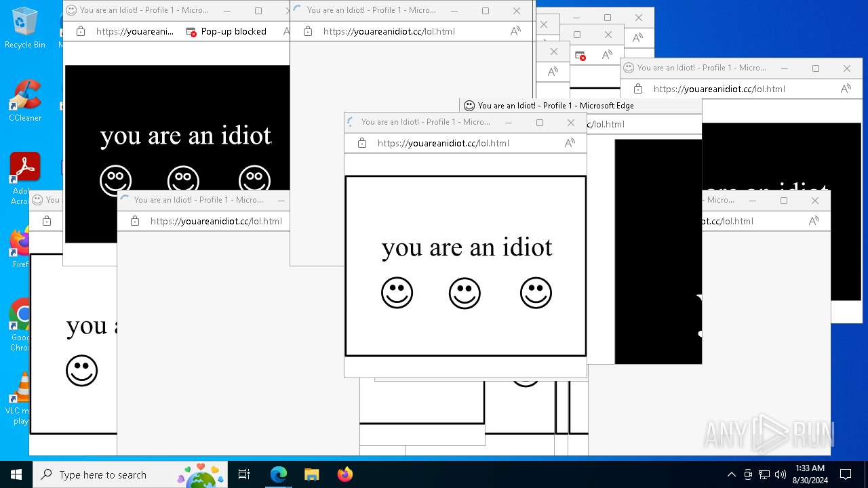Launch Google Chrome from the desktop

coord(20,324)
